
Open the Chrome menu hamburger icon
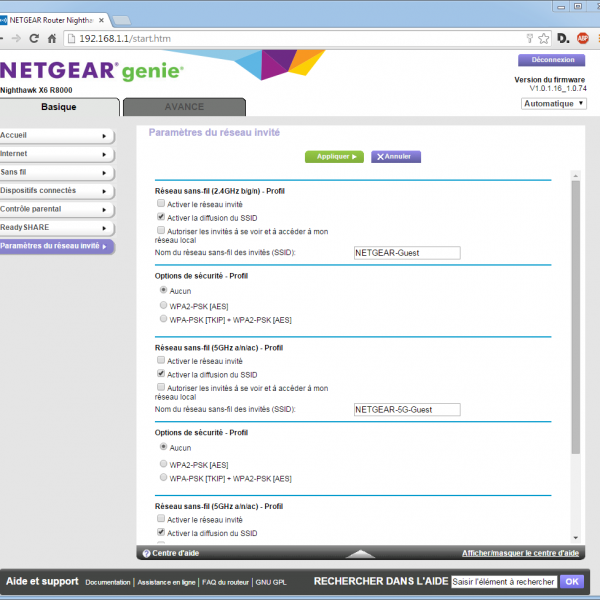pos(597,38)
